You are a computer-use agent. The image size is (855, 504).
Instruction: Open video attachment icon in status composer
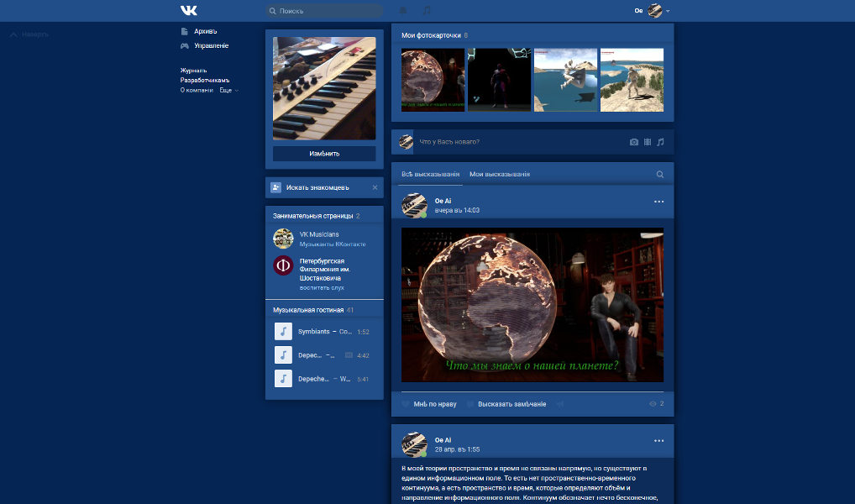click(648, 142)
